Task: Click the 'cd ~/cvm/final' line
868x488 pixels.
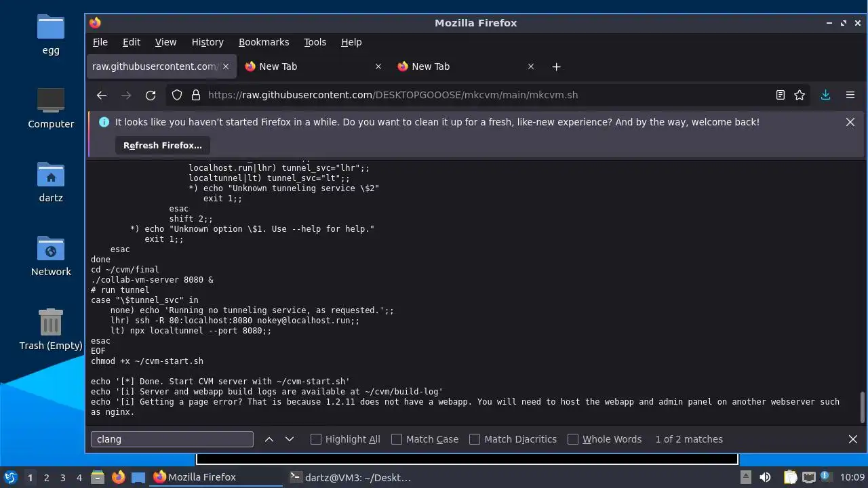Action: click(125, 270)
